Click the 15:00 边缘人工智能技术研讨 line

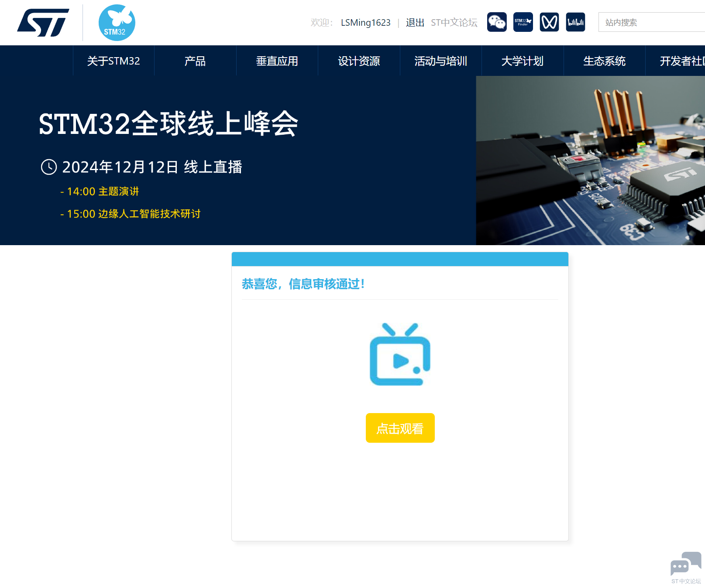[x=130, y=214]
